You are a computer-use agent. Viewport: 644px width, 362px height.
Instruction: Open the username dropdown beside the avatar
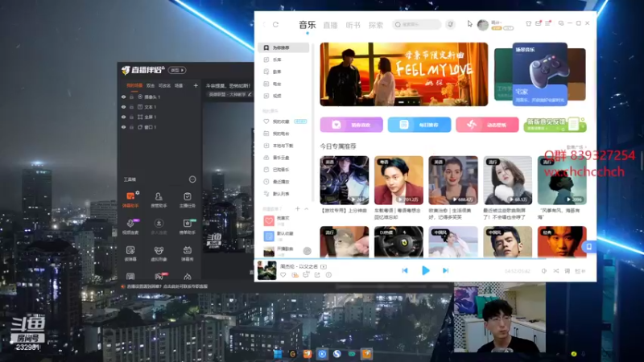[497, 23]
